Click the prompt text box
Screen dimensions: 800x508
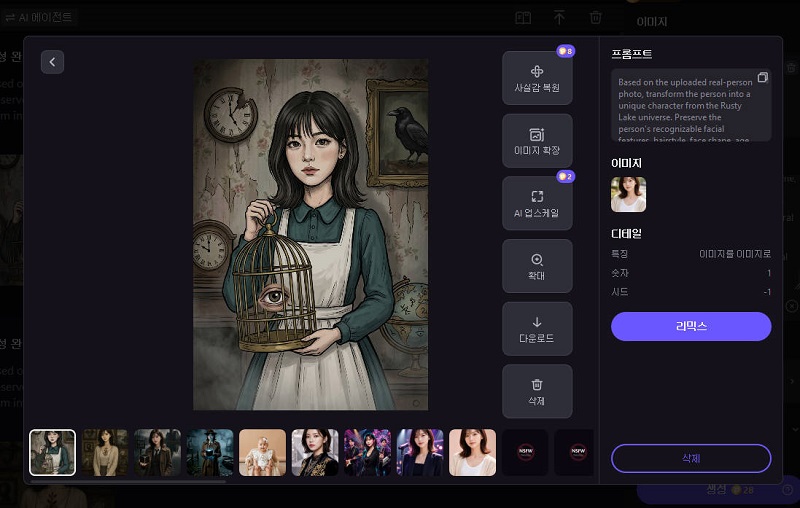(691, 106)
